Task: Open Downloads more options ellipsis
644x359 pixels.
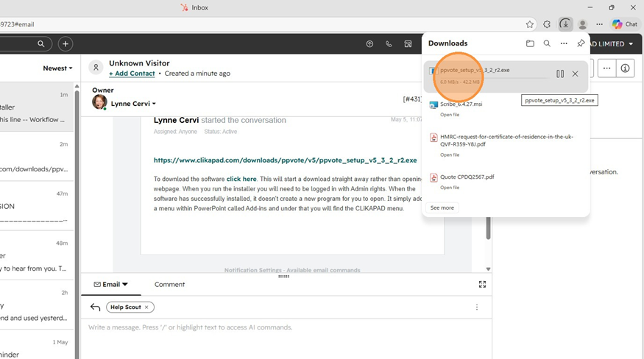Action: coord(564,43)
